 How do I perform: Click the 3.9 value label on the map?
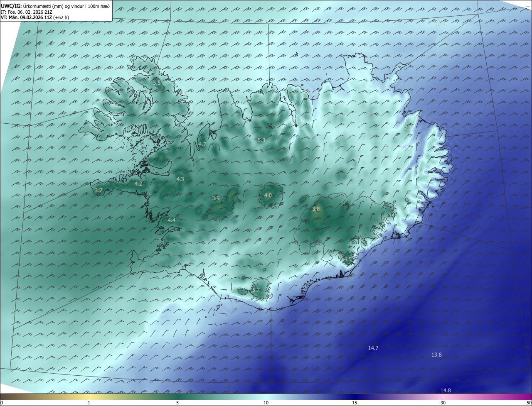tap(216, 198)
